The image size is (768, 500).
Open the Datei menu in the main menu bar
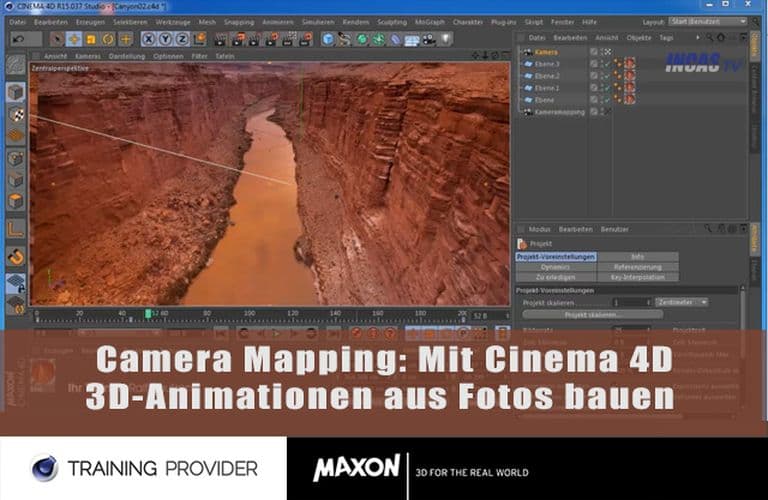[18, 22]
